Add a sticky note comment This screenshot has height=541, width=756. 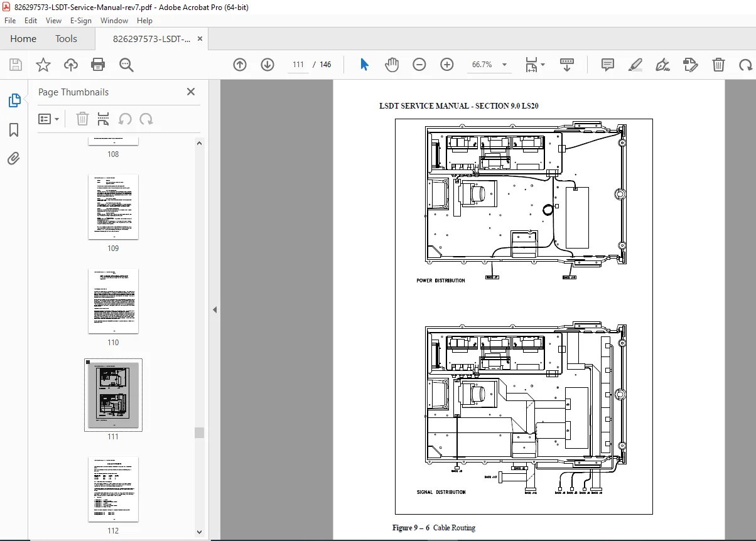pyautogui.click(x=607, y=65)
